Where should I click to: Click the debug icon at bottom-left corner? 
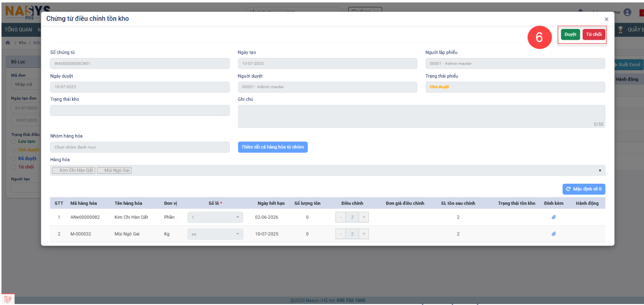pos(7,299)
